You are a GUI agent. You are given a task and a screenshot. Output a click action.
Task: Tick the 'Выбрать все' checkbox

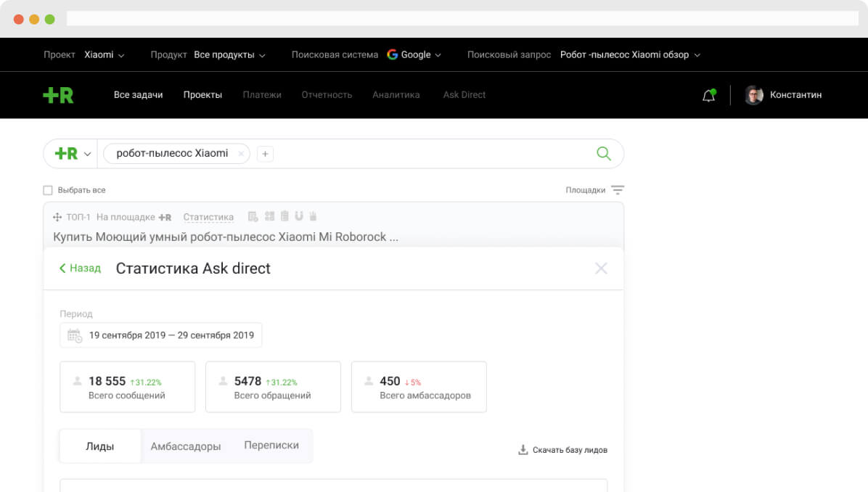[x=48, y=190]
